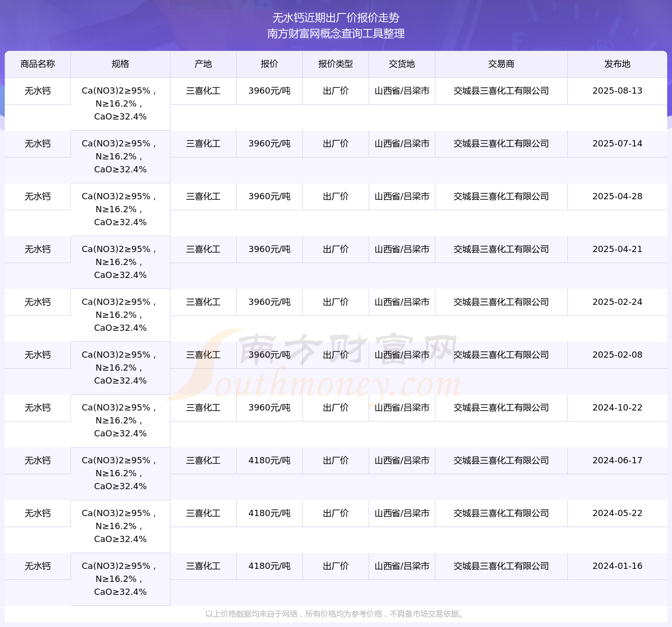Click the 报价 column header
This screenshot has width=672, height=627.
click(x=269, y=64)
